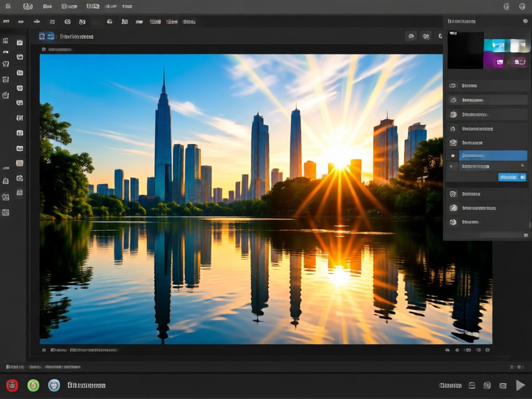The image size is (532, 399).
Task: Click the black preview thumbnail in the right panel
Action: (x=465, y=50)
